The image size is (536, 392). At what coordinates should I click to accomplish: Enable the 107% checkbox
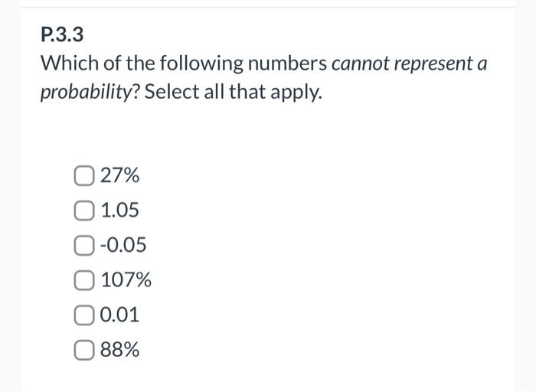[x=83, y=280]
